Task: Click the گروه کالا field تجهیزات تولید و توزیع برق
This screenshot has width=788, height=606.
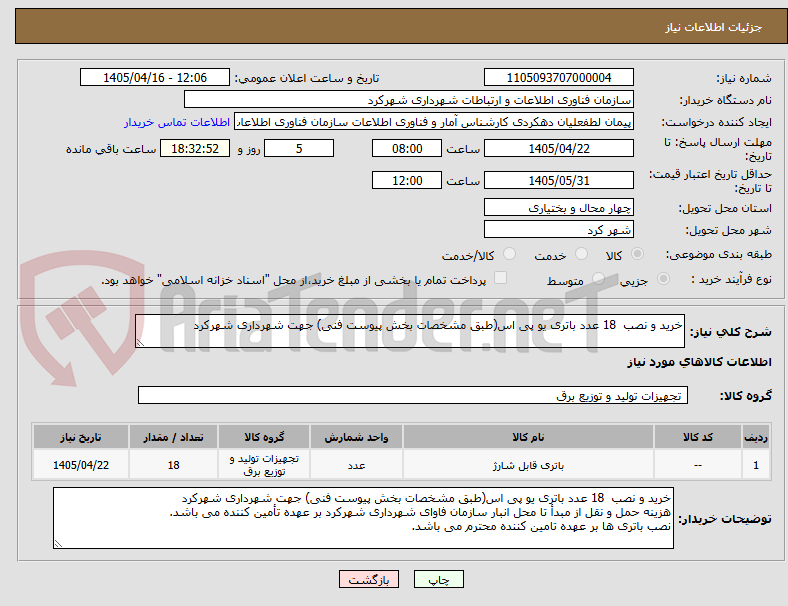Action: point(413,395)
